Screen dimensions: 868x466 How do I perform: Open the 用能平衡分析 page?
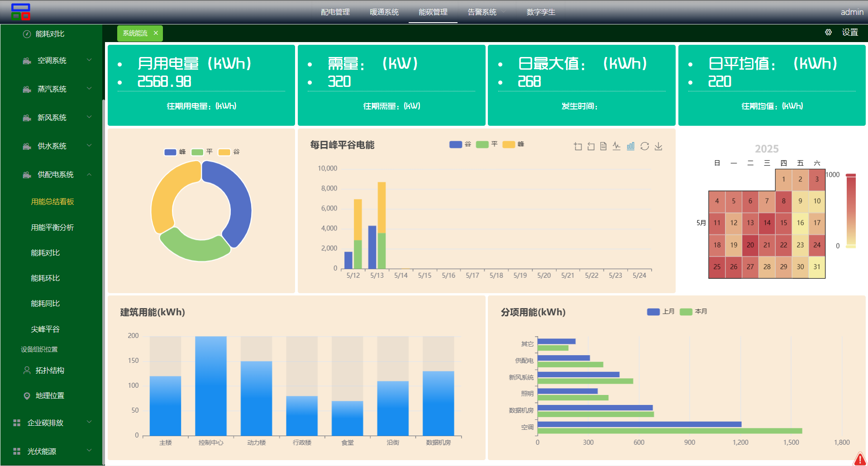pyautogui.click(x=52, y=228)
